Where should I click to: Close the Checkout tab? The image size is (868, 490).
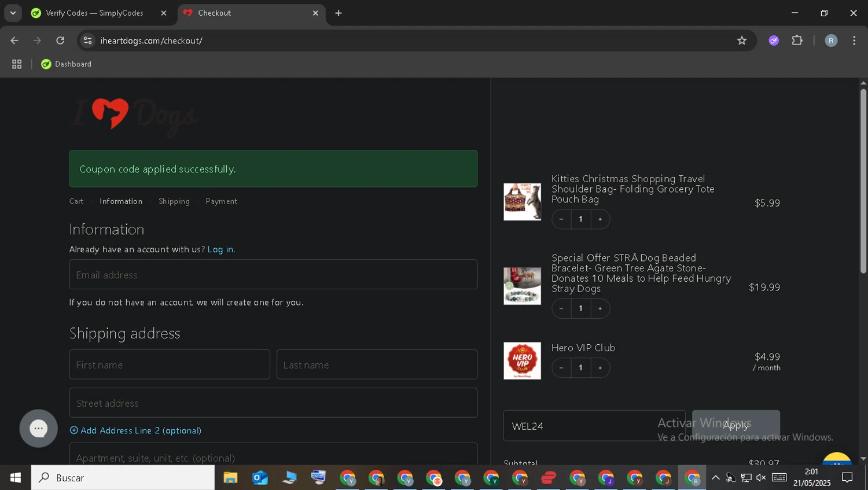coord(315,13)
